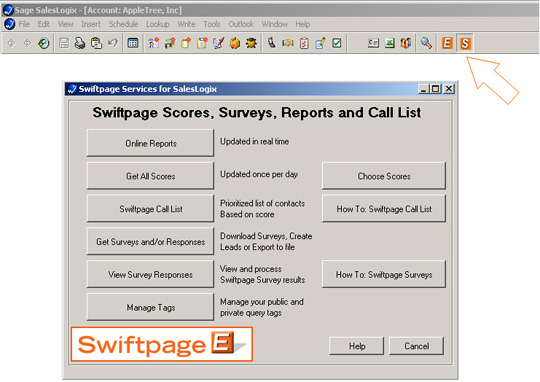Click the Save (floppy disk) toolbar icon
Screen dimensions: 540x382
coord(64,43)
